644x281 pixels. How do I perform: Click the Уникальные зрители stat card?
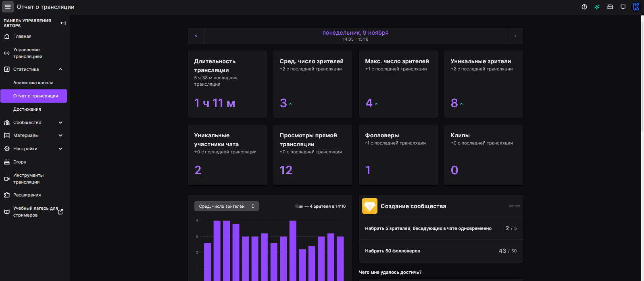pyautogui.click(x=484, y=84)
